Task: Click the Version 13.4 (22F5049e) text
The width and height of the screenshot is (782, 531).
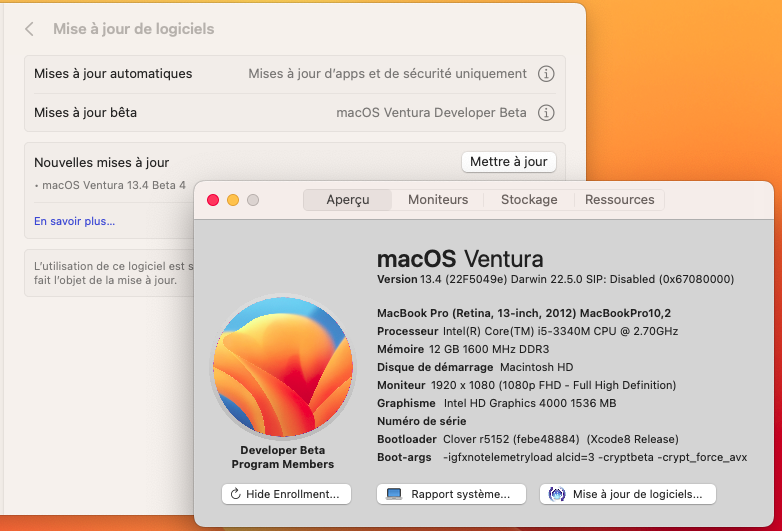Action: click(x=442, y=279)
